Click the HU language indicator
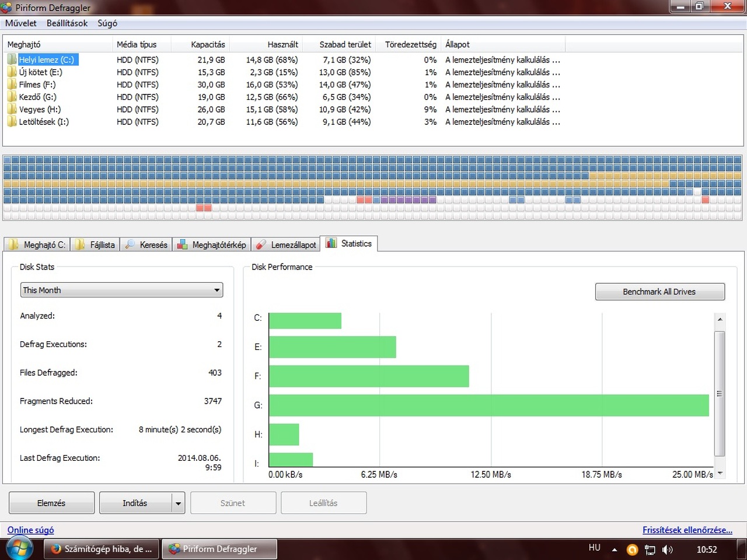Screen dimensions: 747x560 click(x=594, y=548)
